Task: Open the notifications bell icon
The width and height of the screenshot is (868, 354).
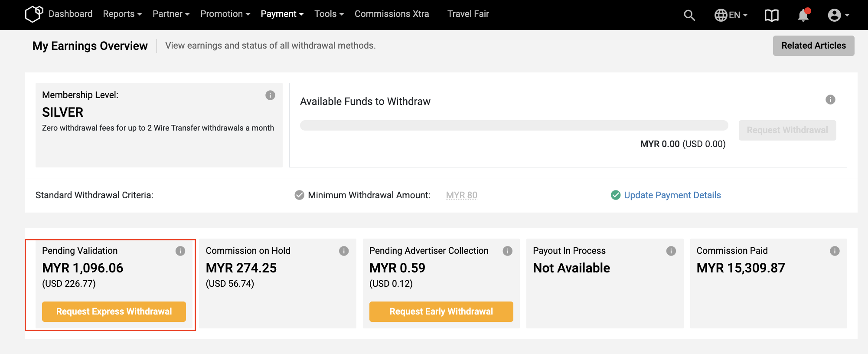Action: (803, 15)
